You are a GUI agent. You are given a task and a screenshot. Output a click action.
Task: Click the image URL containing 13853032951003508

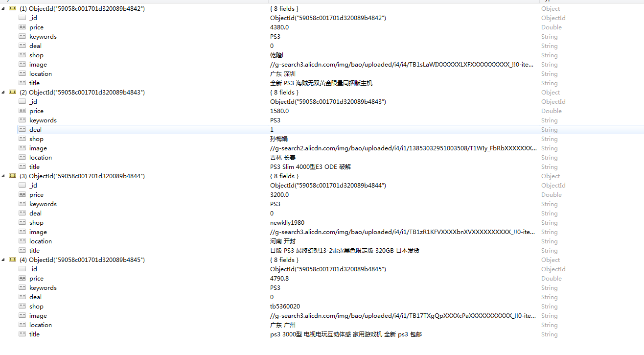(403, 148)
